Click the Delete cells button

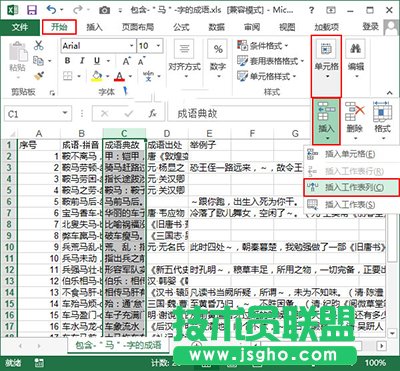(354, 121)
